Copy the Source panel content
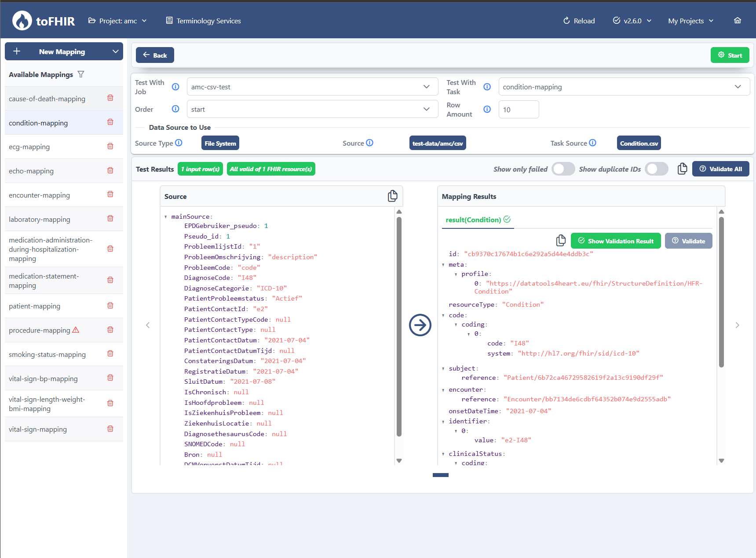Screen dimensions: 756x558 coord(392,196)
